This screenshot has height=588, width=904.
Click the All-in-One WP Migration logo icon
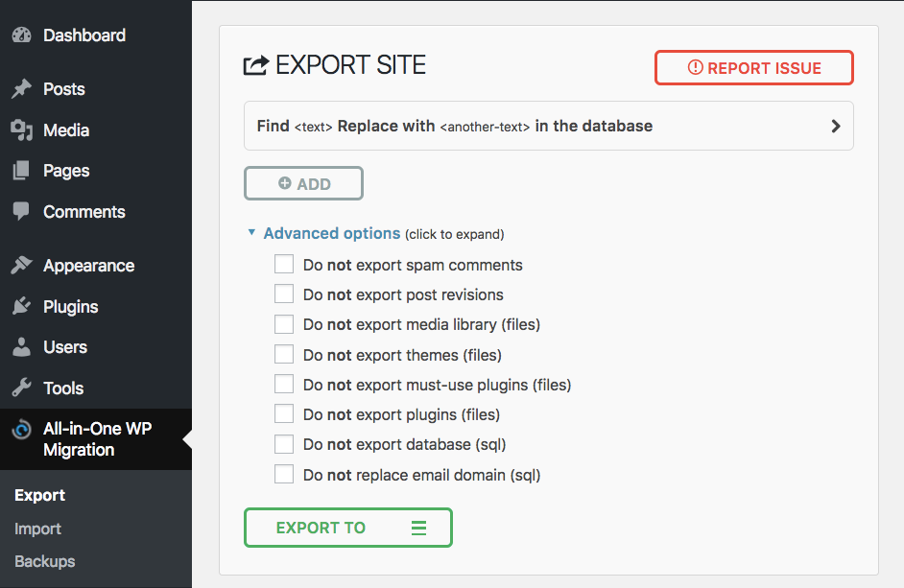coord(22,430)
